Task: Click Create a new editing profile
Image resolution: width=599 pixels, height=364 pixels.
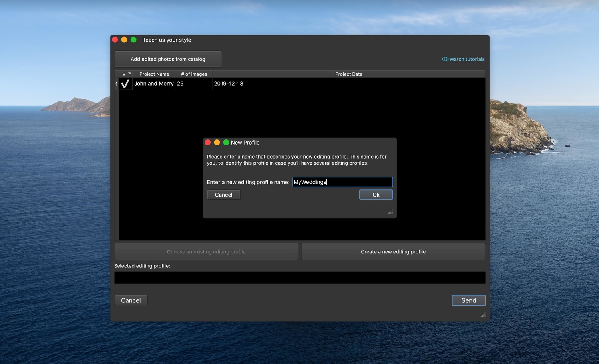Action: [x=393, y=251]
